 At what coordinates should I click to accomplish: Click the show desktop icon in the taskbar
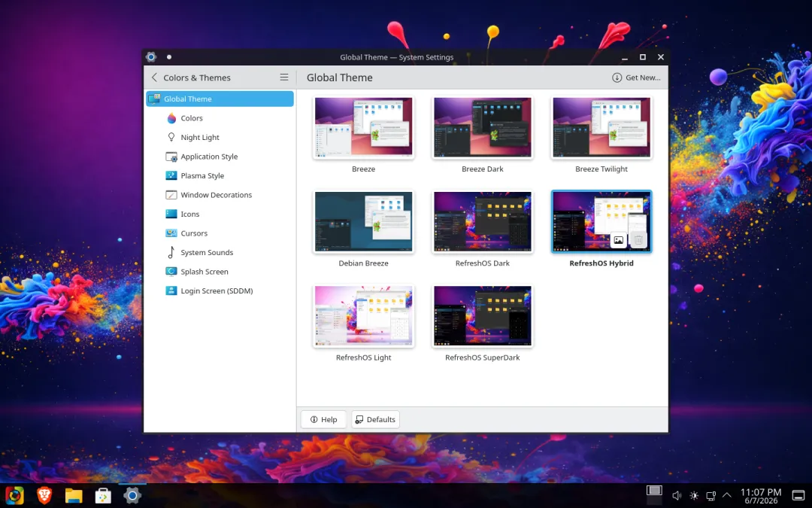[798, 495]
